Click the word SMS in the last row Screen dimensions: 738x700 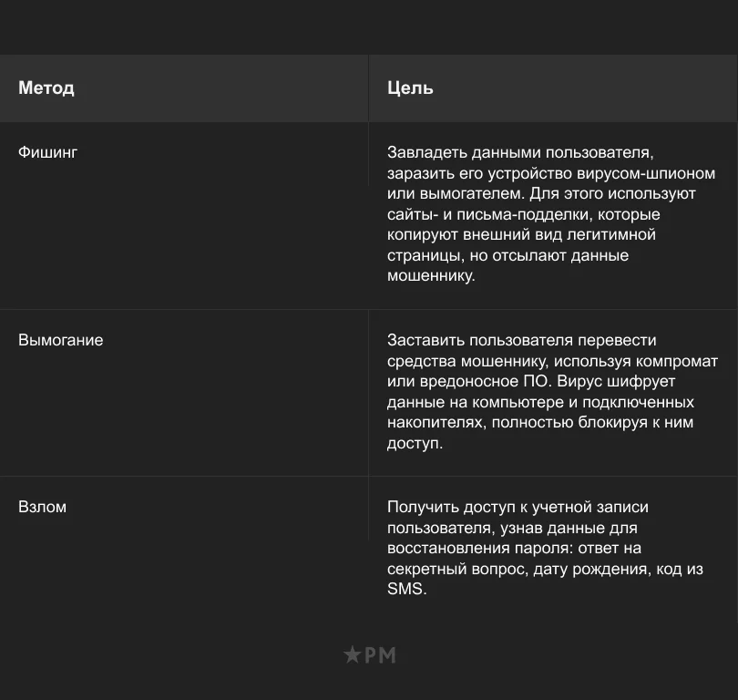[x=405, y=589]
